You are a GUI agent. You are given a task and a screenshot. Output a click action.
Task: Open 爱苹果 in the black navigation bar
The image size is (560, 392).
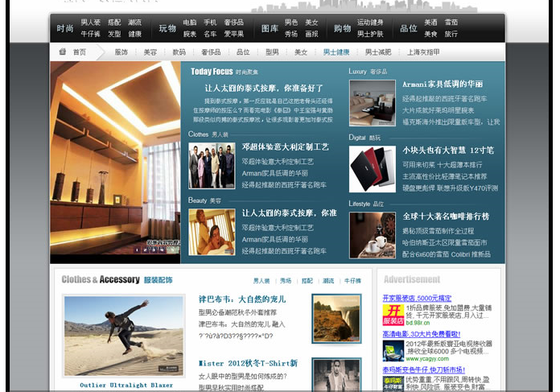tap(234, 34)
